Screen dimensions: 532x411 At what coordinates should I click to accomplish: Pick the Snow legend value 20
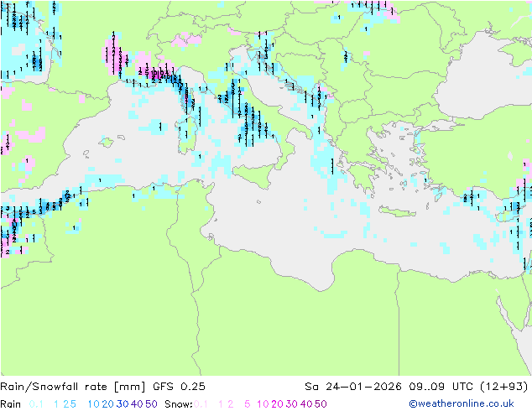[x=277, y=404]
